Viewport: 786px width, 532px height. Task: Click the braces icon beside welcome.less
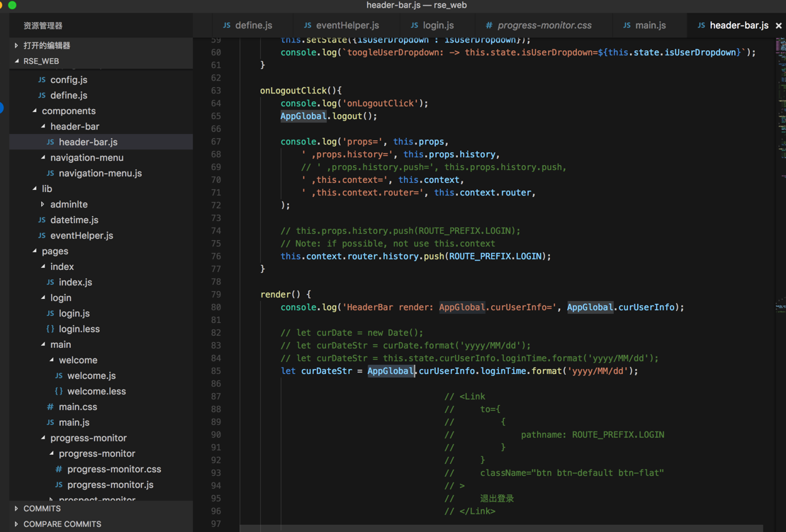point(59,392)
